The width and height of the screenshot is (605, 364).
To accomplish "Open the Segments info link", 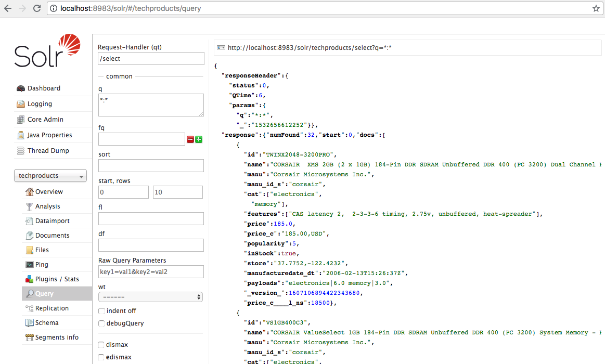I will tap(57, 337).
